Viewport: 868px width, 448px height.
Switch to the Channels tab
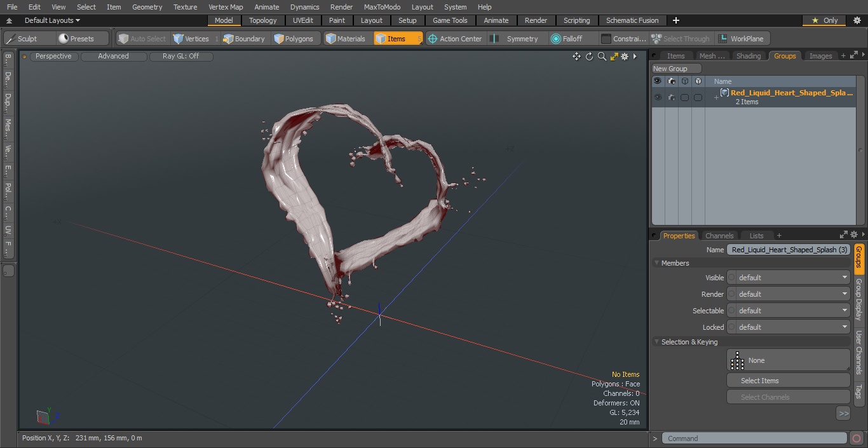tap(719, 236)
